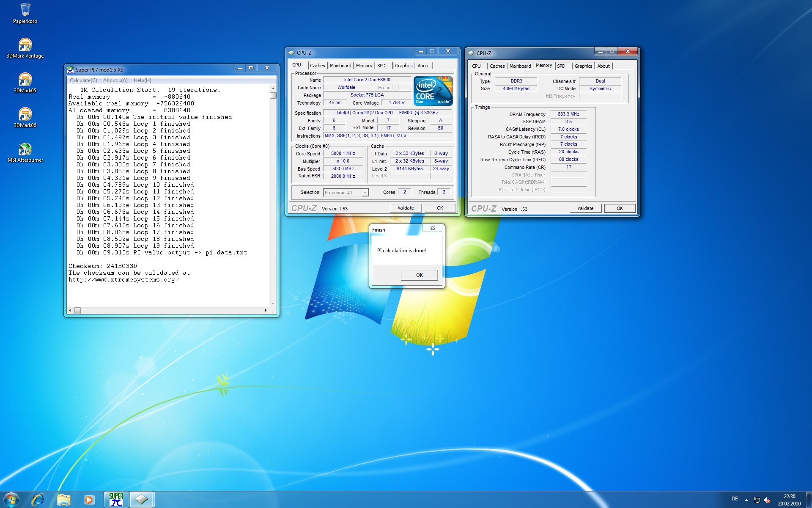Open Windows Explorer folder icon on taskbar
Image resolution: width=812 pixels, height=508 pixels.
pyautogui.click(x=63, y=500)
